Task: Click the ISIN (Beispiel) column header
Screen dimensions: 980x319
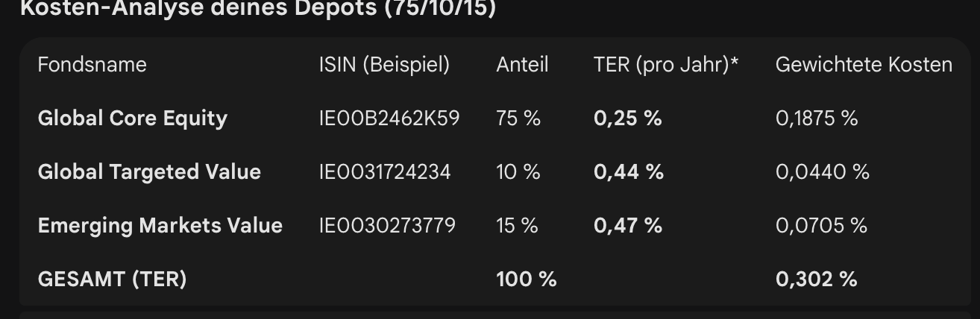Action: [384, 65]
